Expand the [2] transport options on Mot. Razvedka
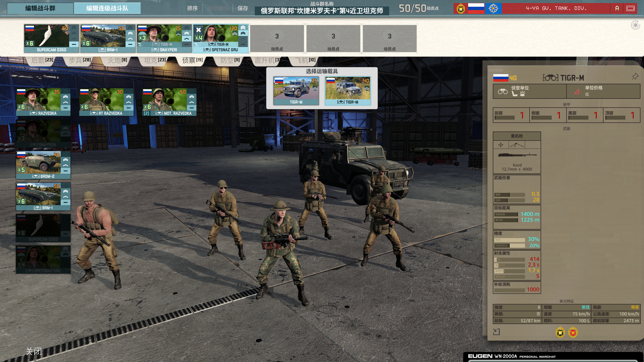 click(146, 113)
